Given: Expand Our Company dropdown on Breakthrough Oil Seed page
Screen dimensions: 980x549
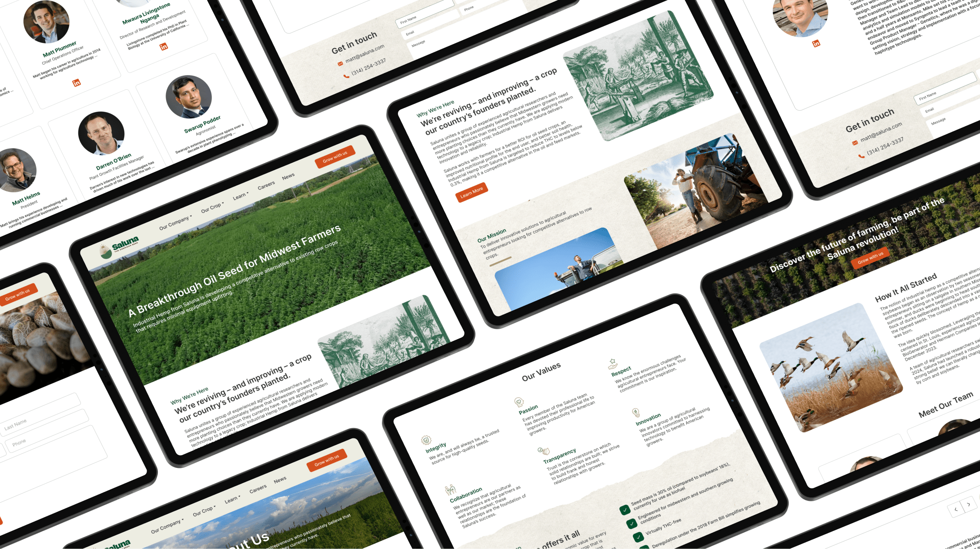Looking at the screenshot, I should click(x=175, y=222).
